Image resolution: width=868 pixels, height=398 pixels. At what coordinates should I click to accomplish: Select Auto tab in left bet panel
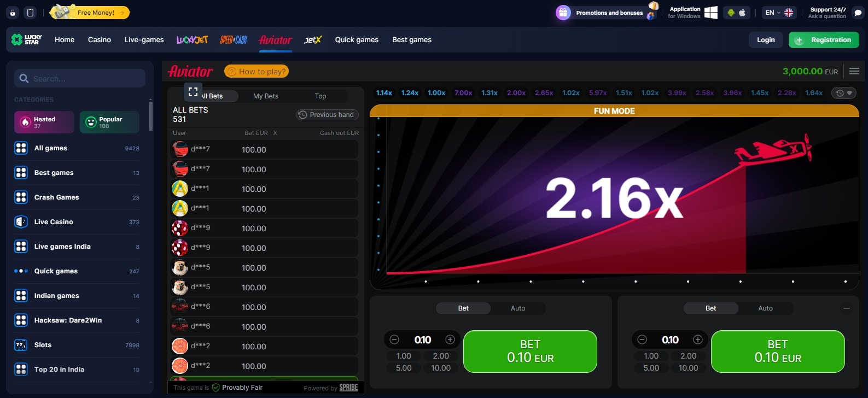[518, 308]
